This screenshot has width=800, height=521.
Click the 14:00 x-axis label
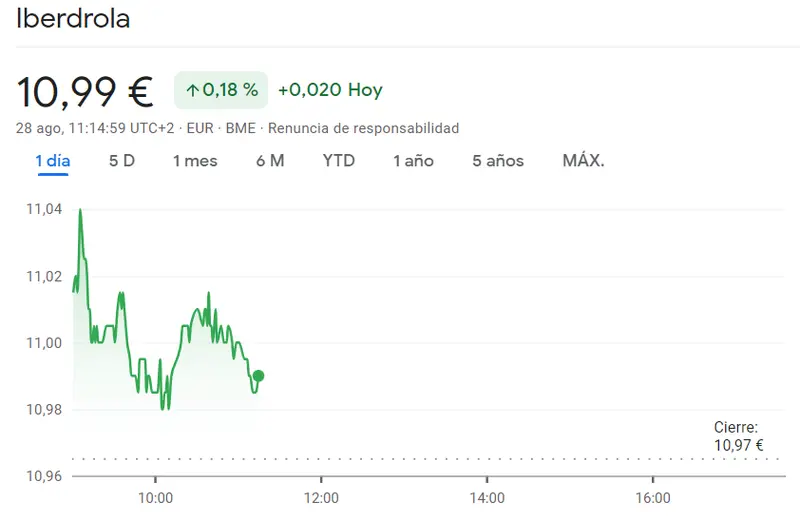[x=487, y=498]
